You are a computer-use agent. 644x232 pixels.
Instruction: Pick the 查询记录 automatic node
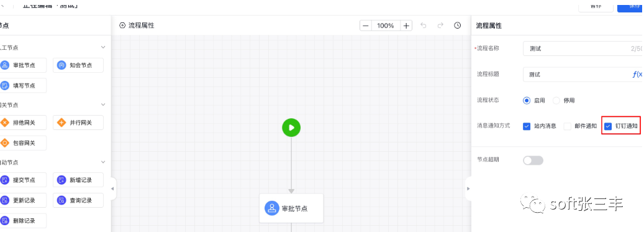(78, 200)
